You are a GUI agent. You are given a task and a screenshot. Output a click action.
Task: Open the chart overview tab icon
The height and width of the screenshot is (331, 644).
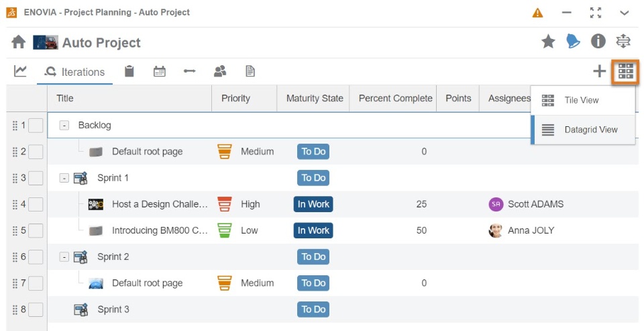[x=20, y=71]
